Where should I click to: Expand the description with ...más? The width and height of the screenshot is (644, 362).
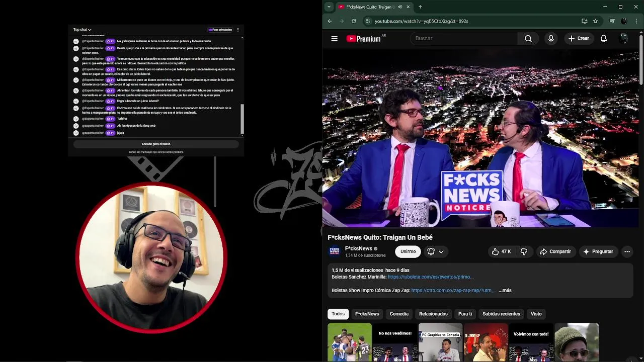(x=505, y=290)
